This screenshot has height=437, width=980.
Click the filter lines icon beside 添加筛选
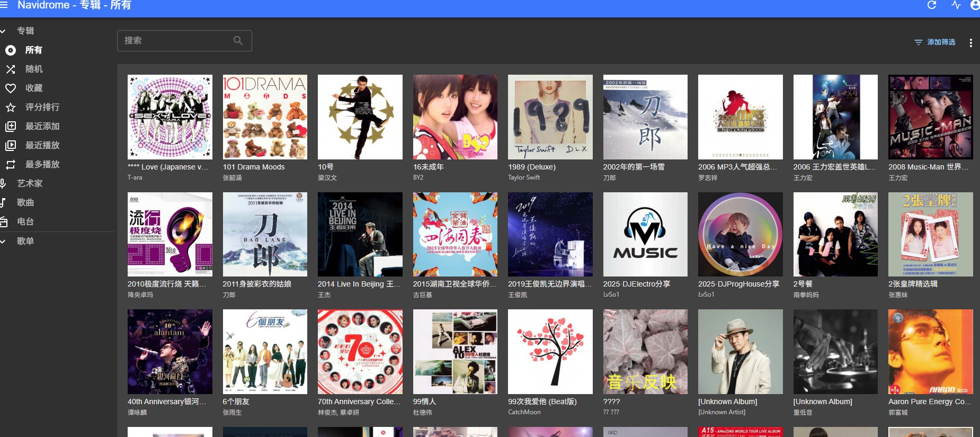click(x=919, y=42)
